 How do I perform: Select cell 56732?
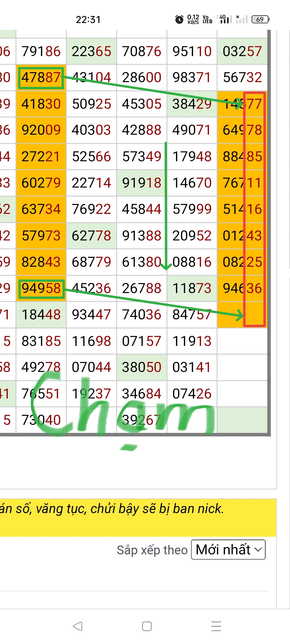coord(242,78)
